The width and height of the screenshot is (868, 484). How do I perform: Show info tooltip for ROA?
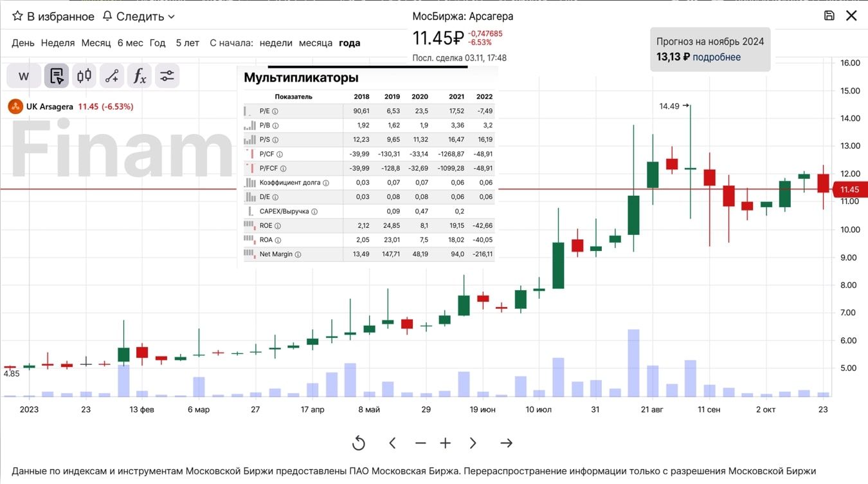tap(278, 240)
